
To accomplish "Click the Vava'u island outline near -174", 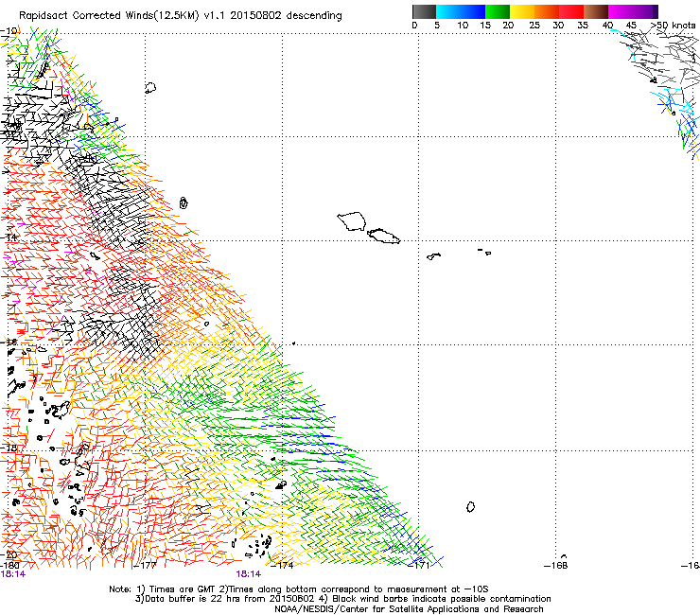I will tap(281, 484).
